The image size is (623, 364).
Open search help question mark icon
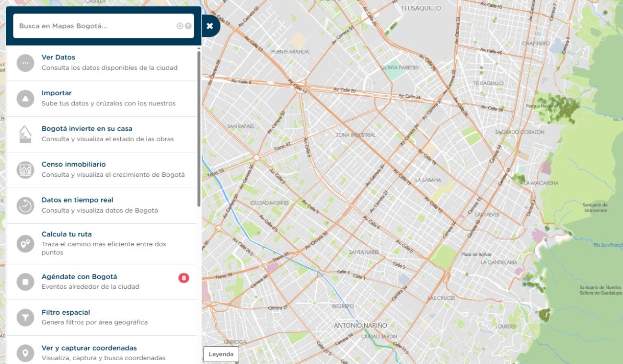point(188,26)
